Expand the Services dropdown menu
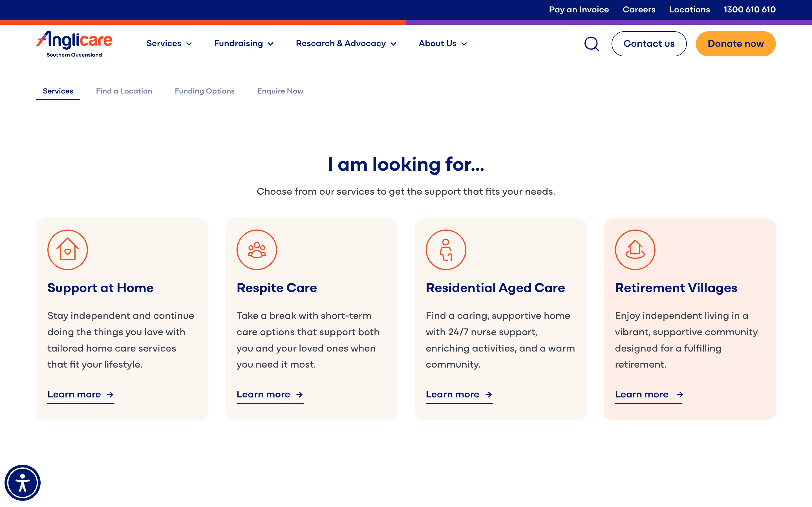The width and height of the screenshot is (812, 507). (x=169, y=44)
